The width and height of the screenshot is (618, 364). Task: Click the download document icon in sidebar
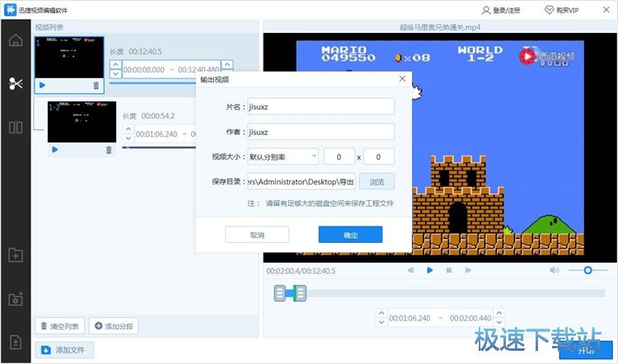pyautogui.click(x=16, y=342)
